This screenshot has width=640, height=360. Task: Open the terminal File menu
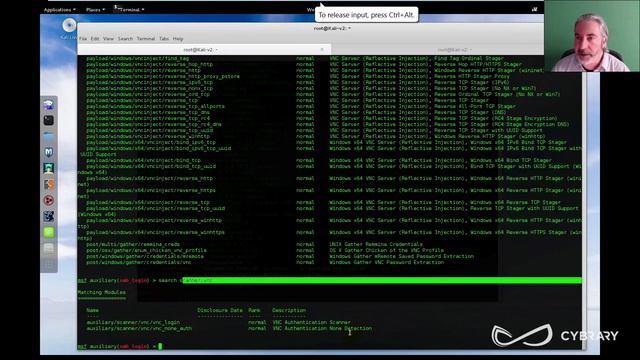coord(83,38)
